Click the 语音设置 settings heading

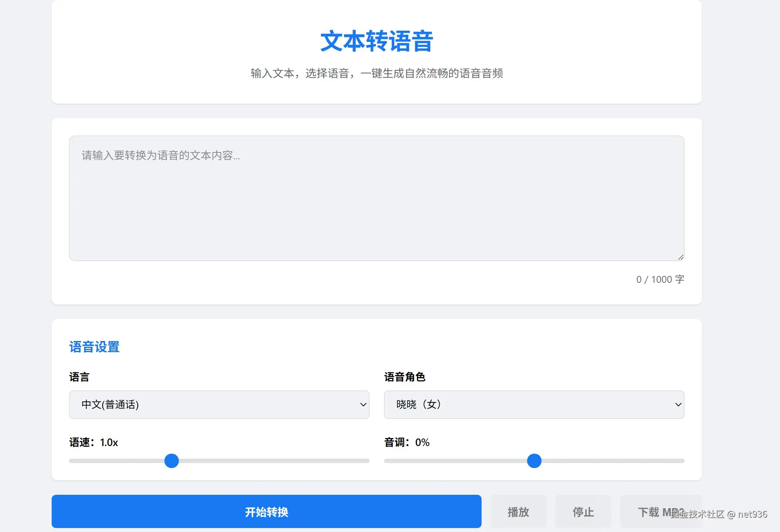(95, 346)
